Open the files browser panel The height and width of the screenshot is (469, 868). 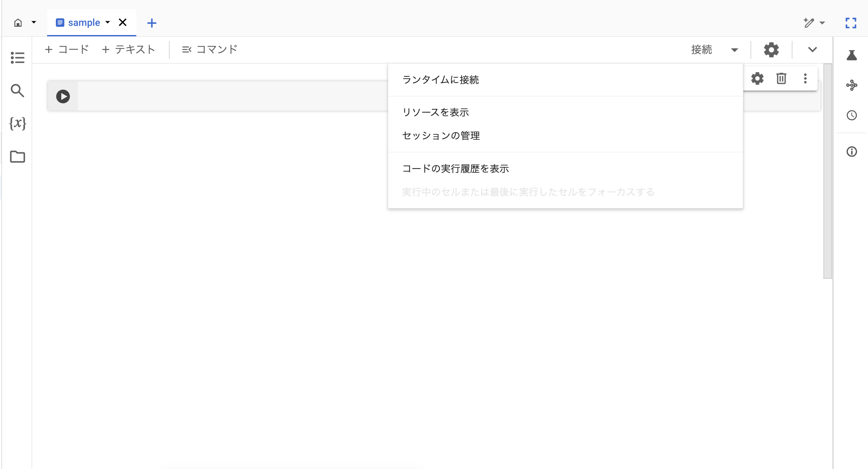(17, 157)
